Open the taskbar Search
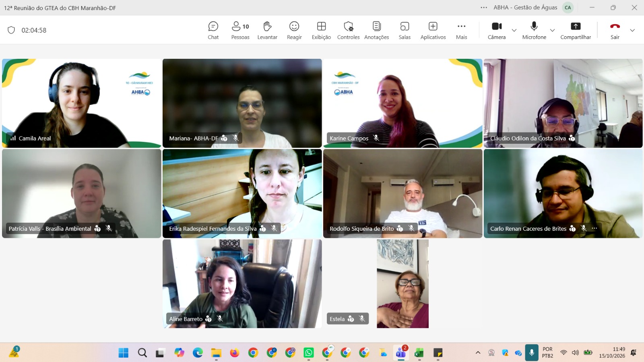The width and height of the screenshot is (644, 362). [x=142, y=353]
